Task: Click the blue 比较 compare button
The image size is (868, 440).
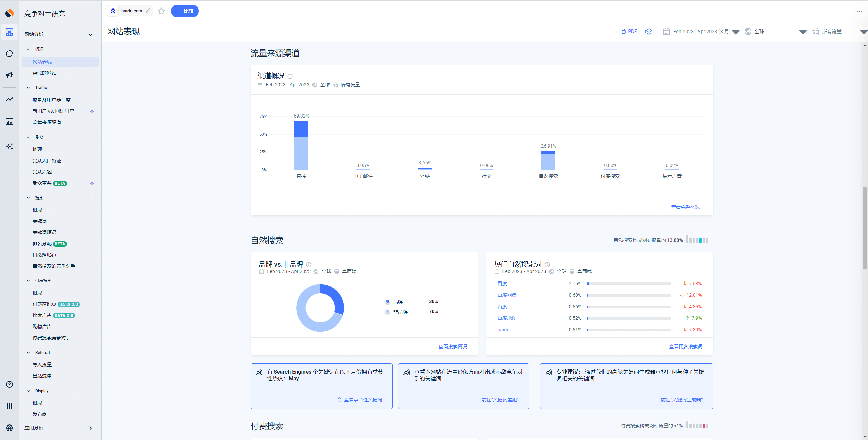Action: tap(185, 11)
